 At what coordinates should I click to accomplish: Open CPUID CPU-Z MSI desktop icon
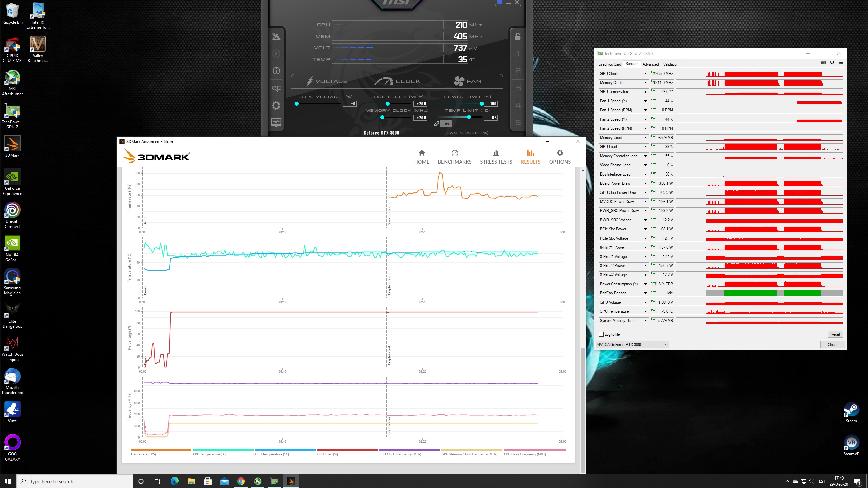[x=13, y=49]
